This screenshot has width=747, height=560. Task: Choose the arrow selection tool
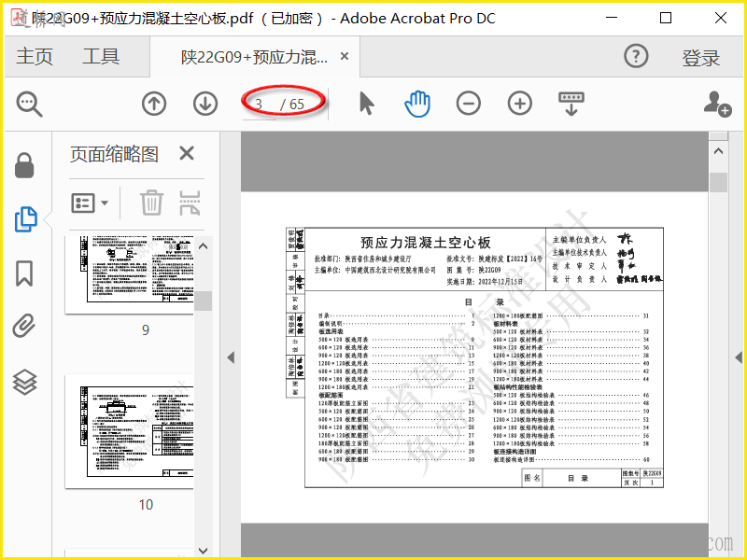pyautogui.click(x=366, y=104)
